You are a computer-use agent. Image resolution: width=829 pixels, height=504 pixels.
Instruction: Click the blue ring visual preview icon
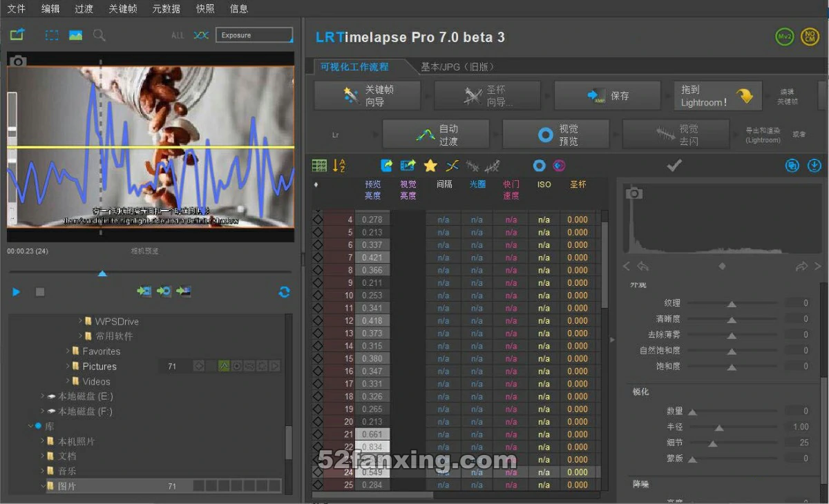(x=540, y=166)
